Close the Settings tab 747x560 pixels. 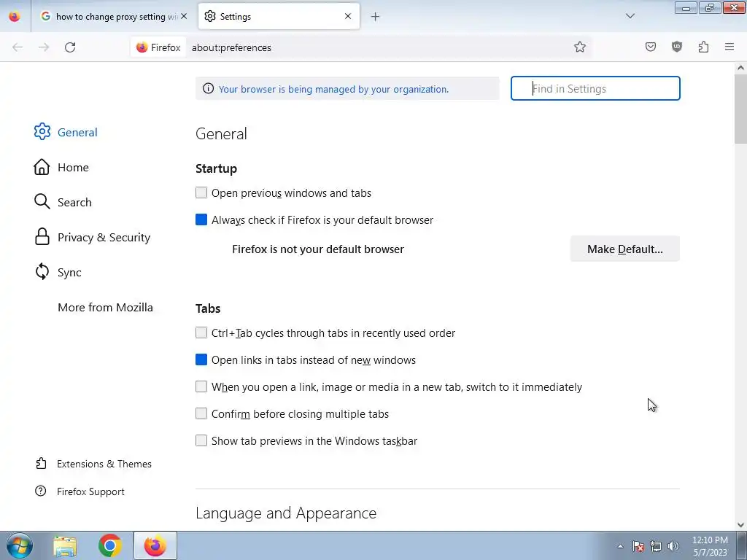coord(348,16)
